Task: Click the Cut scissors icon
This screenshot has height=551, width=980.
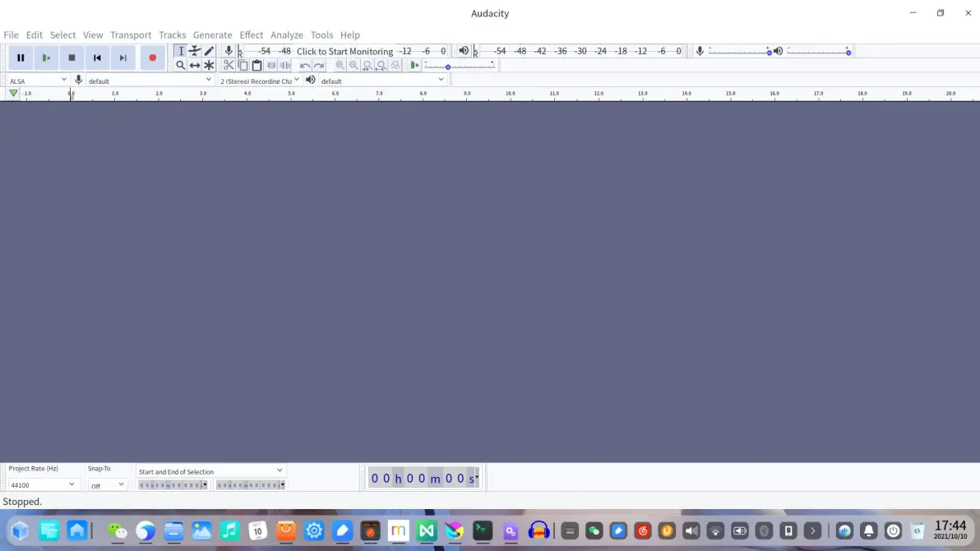Action: click(229, 65)
